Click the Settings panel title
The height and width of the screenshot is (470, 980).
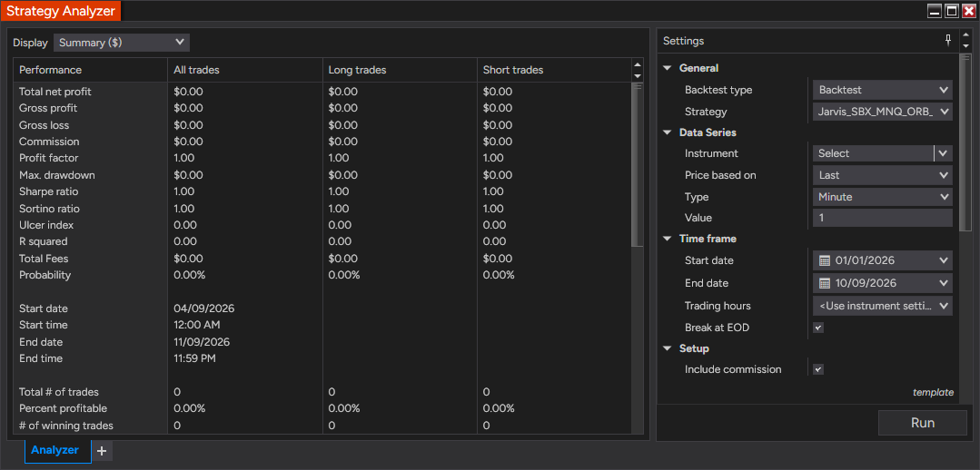(683, 41)
